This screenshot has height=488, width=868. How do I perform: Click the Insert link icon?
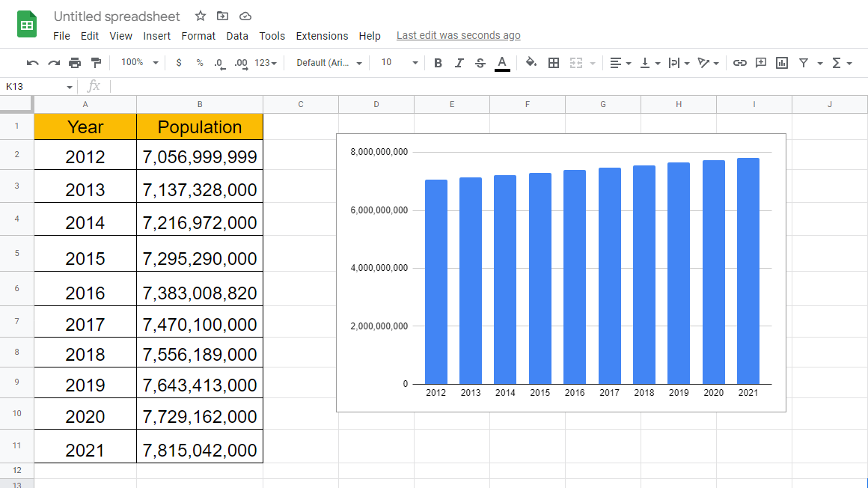point(739,63)
